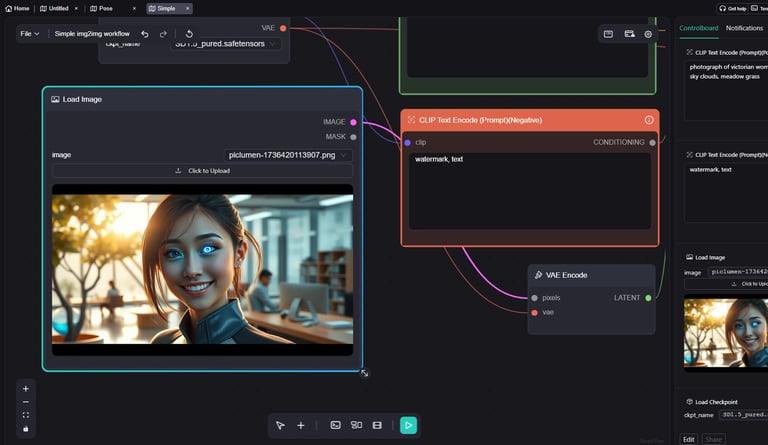
Task: Click the CLIP Text Encode (Negative) node header
Action: 530,120
